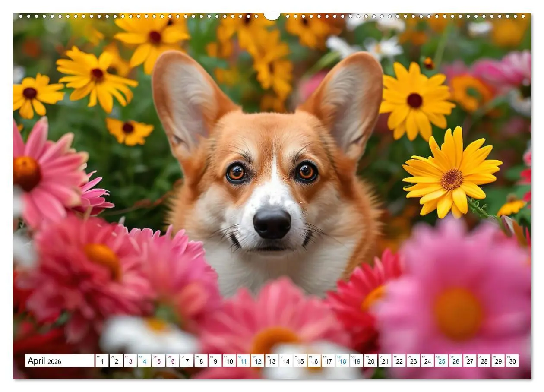The height and width of the screenshot is (392, 544).
Task: Click the day 27 cell
Action: point(470,361)
